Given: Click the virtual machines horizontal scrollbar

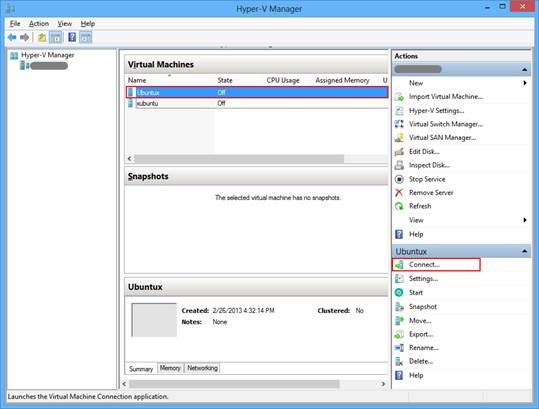Looking at the screenshot, I should click(239, 158).
